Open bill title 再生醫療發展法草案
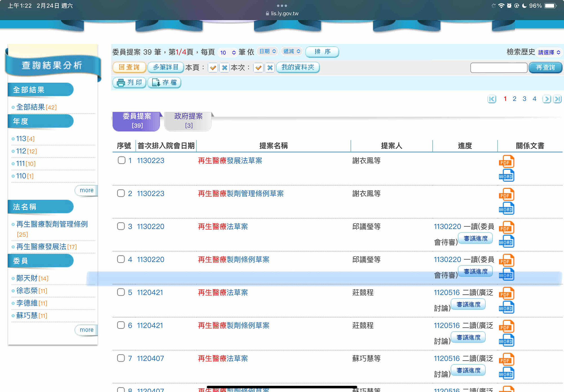The width and height of the screenshot is (564, 392). click(x=230, y=160)
